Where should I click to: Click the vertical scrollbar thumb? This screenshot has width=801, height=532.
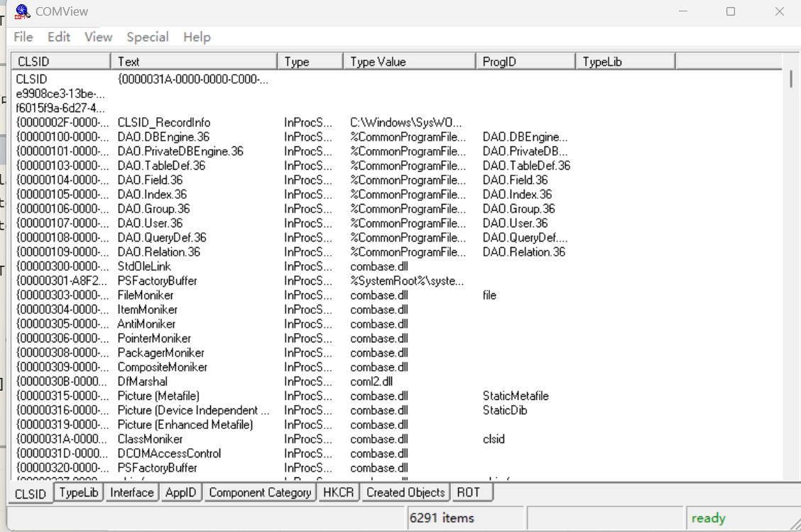(x=791, y=79)
